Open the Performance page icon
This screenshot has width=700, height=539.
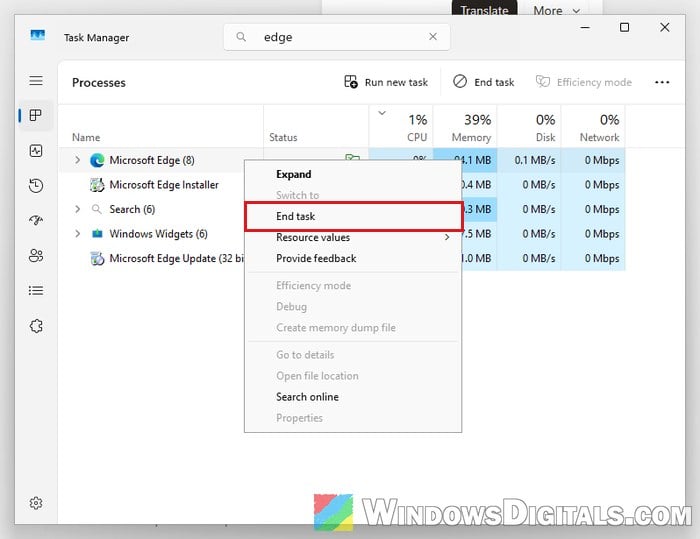[36, 150]
